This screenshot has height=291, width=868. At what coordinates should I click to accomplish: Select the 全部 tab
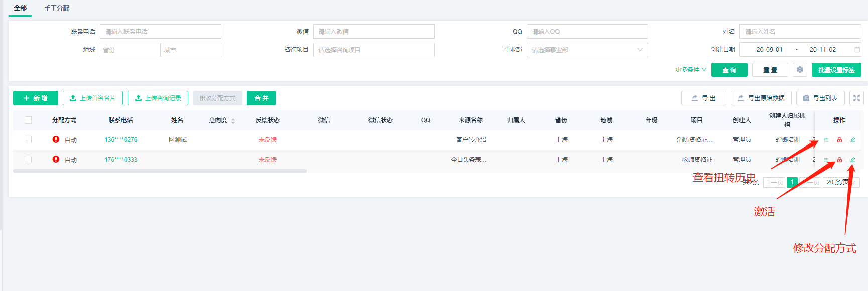point(20,8)
